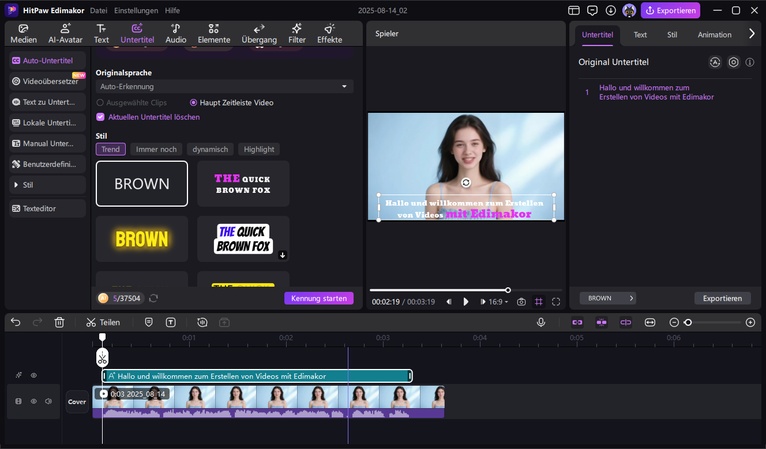
Task: Select the Videoübersetzer sidebar option
Action: pyautogui.click(x=47, y=81)
